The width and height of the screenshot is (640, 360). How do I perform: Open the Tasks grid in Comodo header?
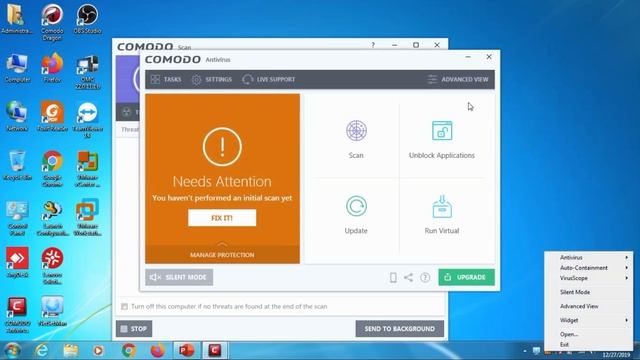(166, 80)
